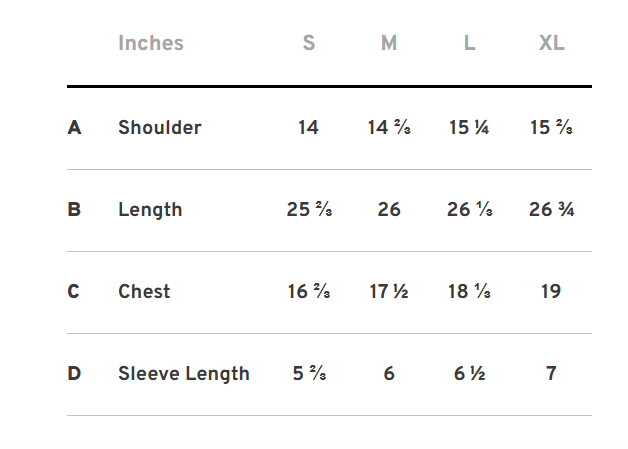Select the Chest value for size M
This screenshot has height=449, width=628.
389,291
